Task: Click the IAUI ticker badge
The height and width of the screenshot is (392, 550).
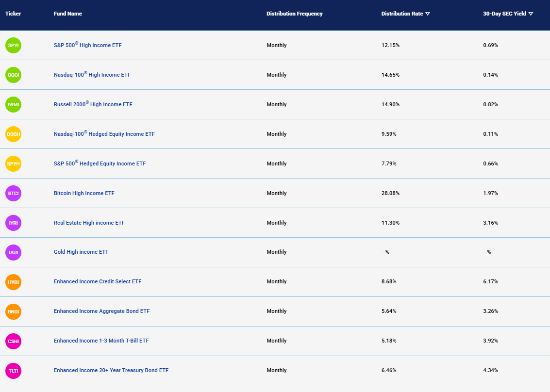Action: tap(13, 252)
